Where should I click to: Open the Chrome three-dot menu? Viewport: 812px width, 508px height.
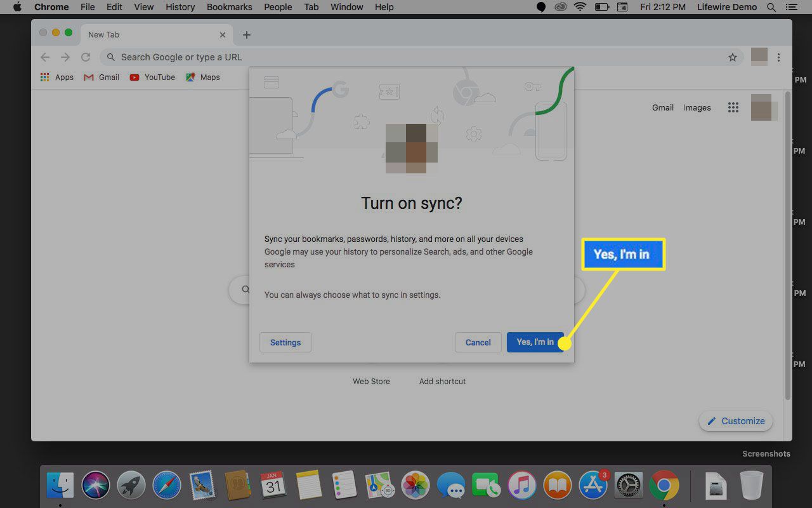778,57
